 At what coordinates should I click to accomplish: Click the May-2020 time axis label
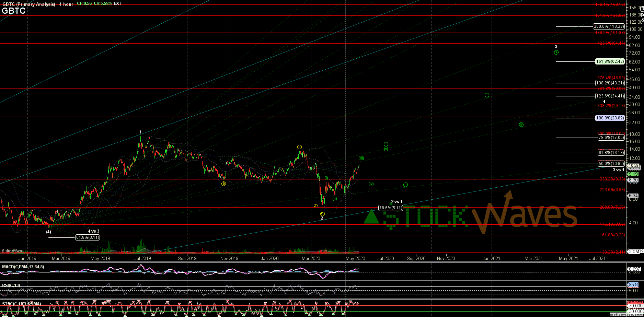355,258
